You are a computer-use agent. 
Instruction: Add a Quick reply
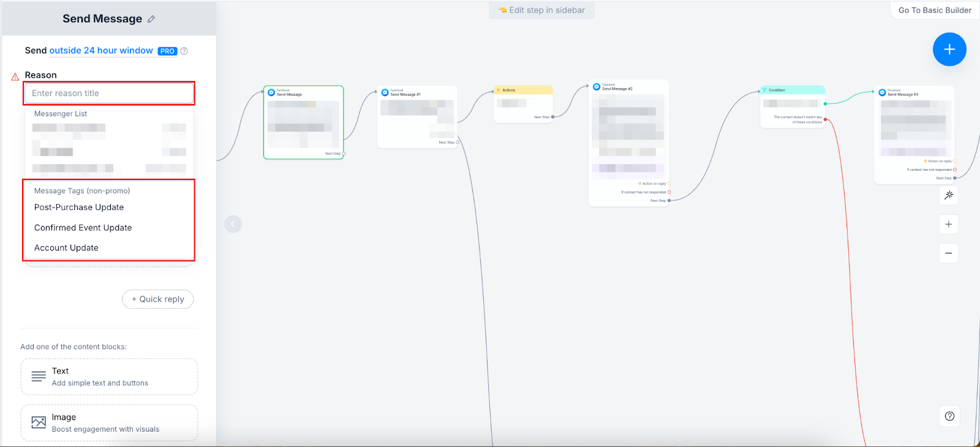158,299
